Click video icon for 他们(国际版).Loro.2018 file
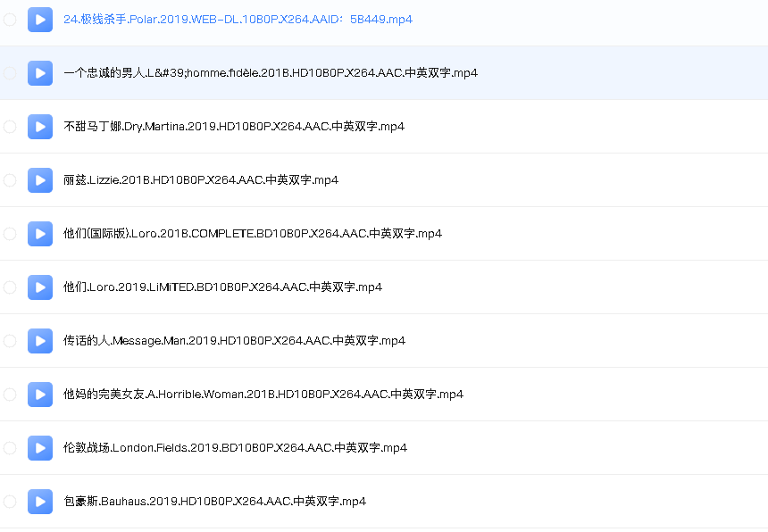This screenshot has height=532, width=768. pyautogui.click(x=40, y=234)
